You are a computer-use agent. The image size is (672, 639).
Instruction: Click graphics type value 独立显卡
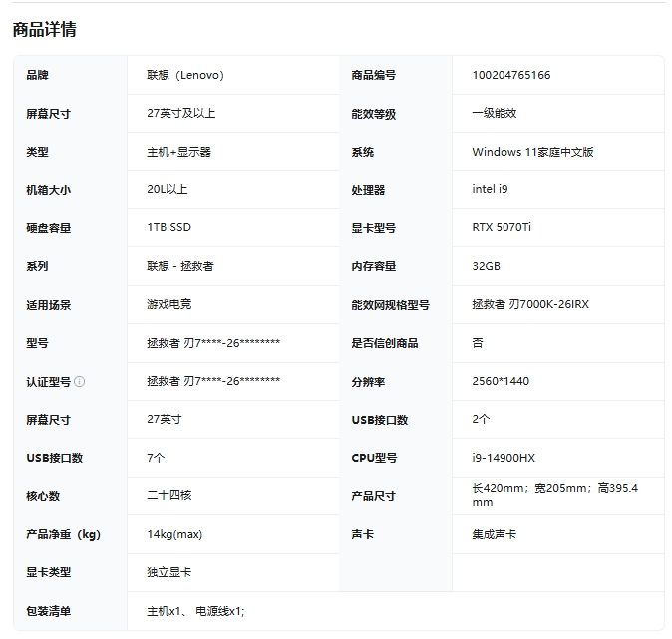(168, 572)
